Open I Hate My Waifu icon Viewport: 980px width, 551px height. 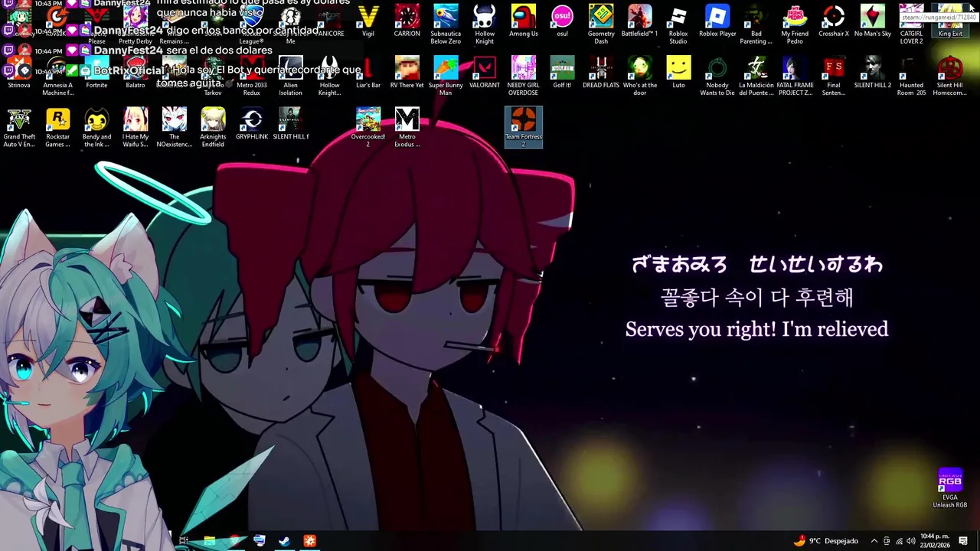click(x=136, y=127)
